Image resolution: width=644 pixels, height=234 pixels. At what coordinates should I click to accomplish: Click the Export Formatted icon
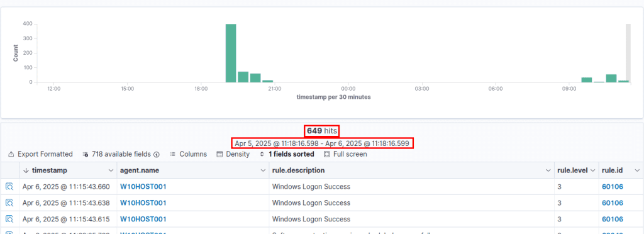point(11,154)
